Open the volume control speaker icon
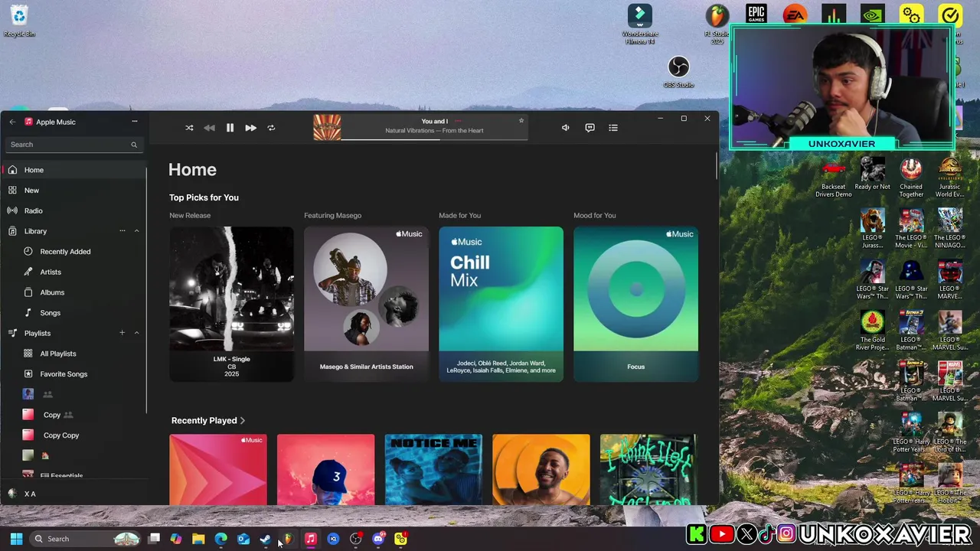The height and width of the screenshot is (551, 980). pos(565,128)
